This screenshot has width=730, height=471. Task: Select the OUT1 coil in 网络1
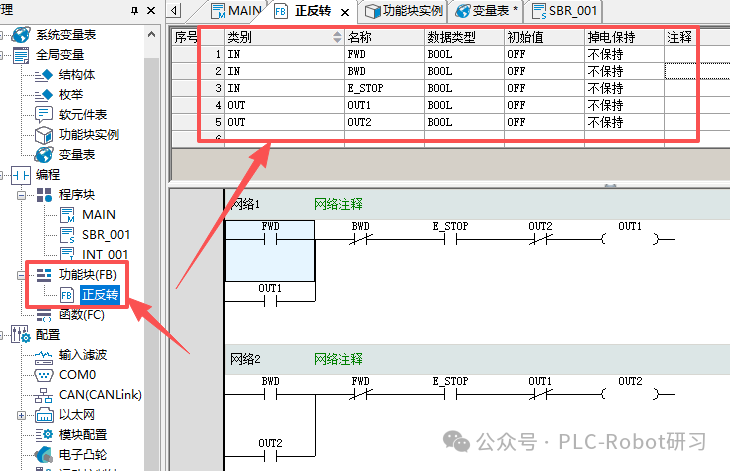tap(630, 239)
